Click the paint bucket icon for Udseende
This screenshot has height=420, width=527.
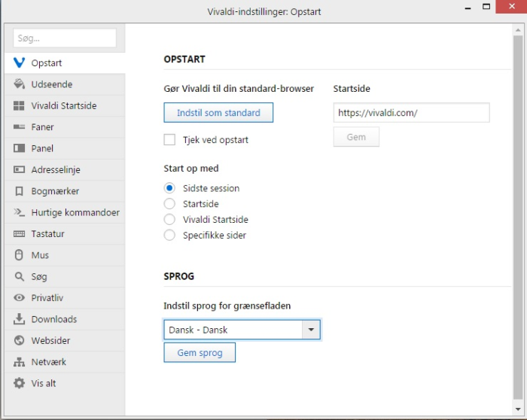(19, 84)
